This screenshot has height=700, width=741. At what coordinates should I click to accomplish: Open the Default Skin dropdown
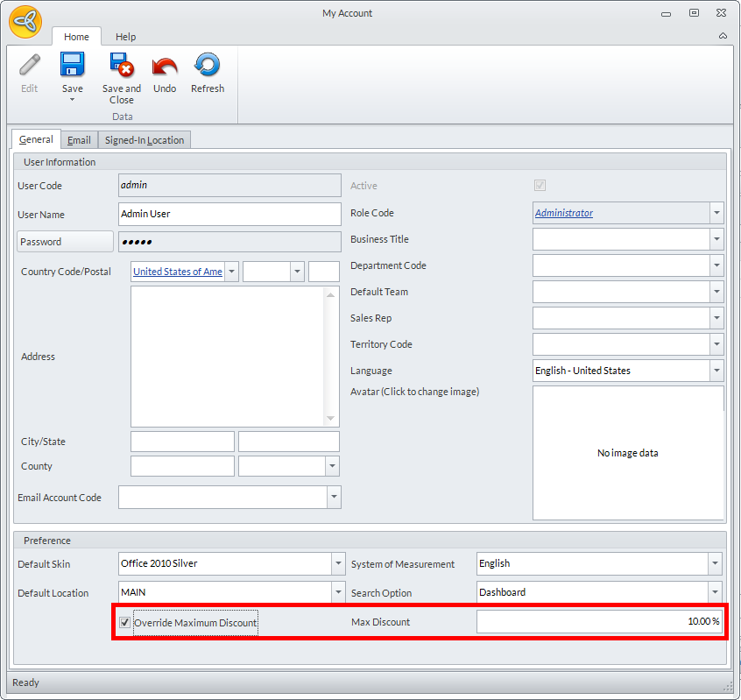point(338,563)
